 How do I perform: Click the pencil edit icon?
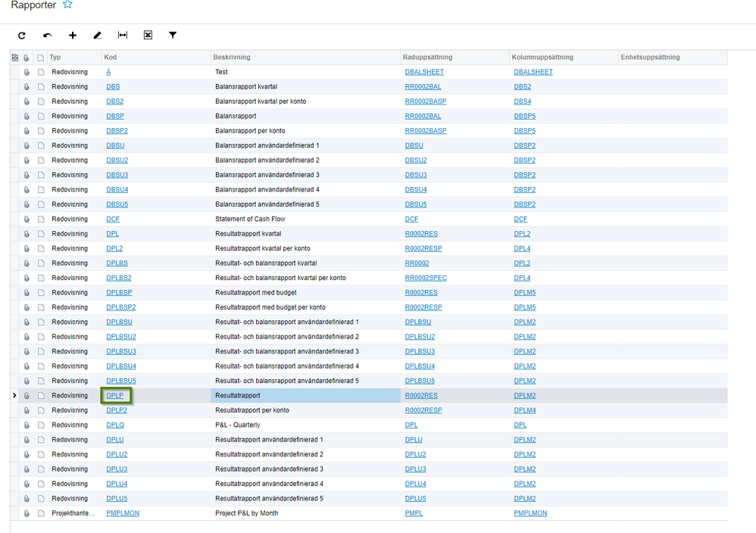(97, 36)
